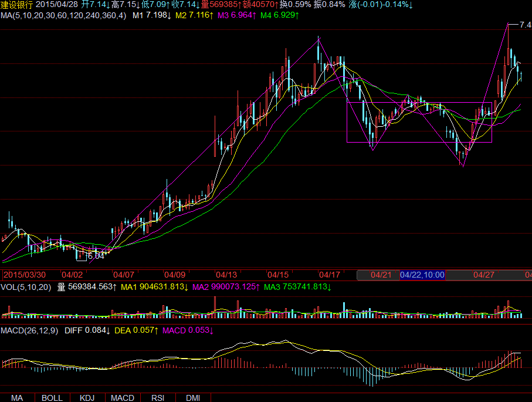
Task: Click the highlighted 04/22,10:00 time marker
Action: point(422,275)
